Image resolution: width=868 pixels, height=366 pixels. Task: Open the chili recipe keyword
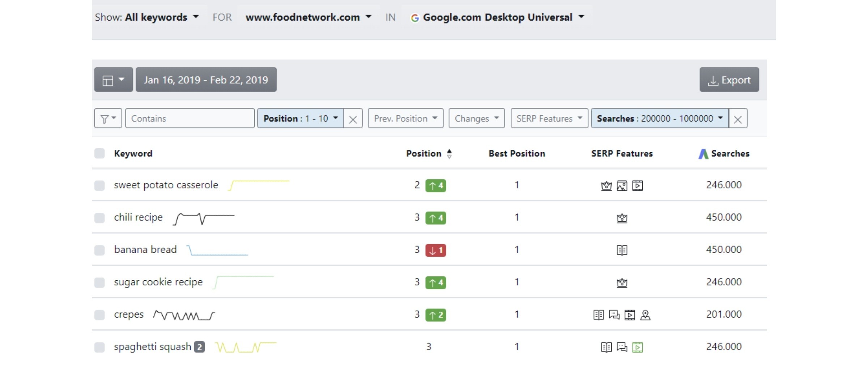pyautogui.click(x=138, y=217)
